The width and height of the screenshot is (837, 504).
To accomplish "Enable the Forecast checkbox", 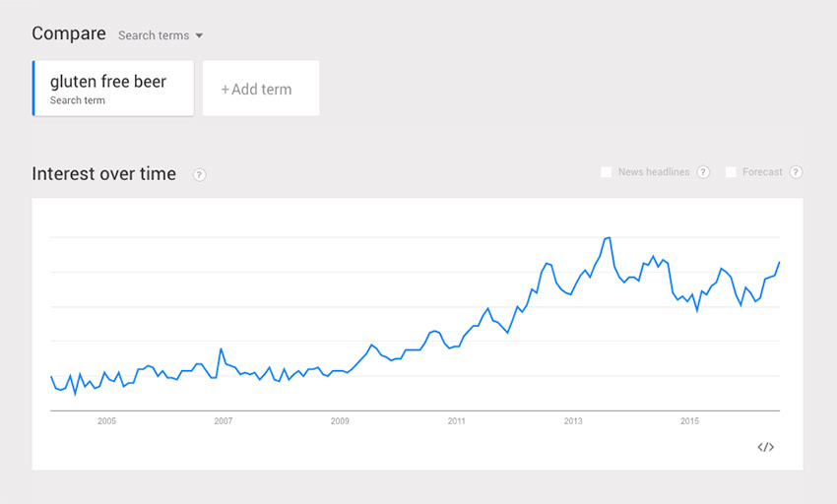I will point(731,172).
